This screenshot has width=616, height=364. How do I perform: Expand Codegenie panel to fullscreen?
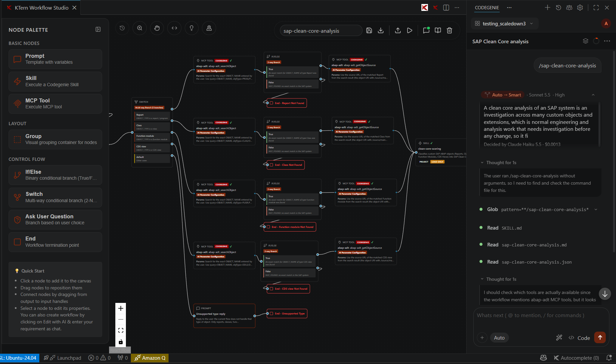(x=596, y=8)
